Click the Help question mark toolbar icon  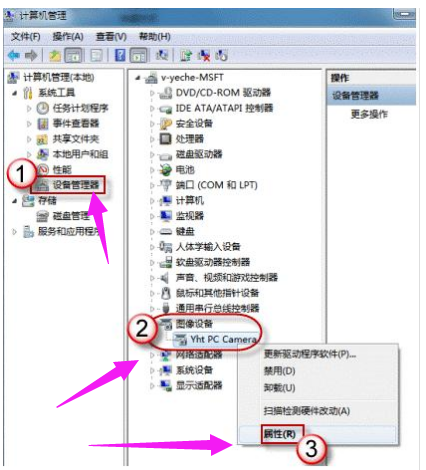pos(120,55)
